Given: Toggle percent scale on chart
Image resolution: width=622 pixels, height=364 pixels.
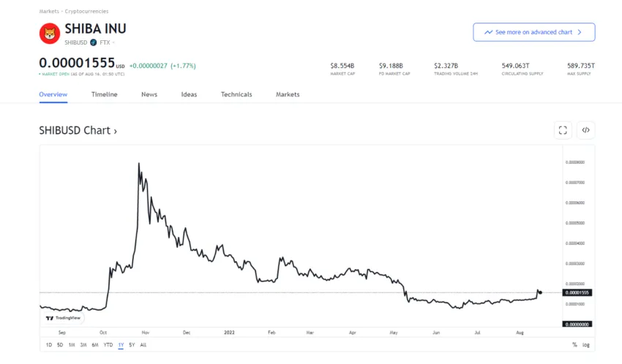Looking at the screenshot, I should pyautogui.click(x=574, y=345).
